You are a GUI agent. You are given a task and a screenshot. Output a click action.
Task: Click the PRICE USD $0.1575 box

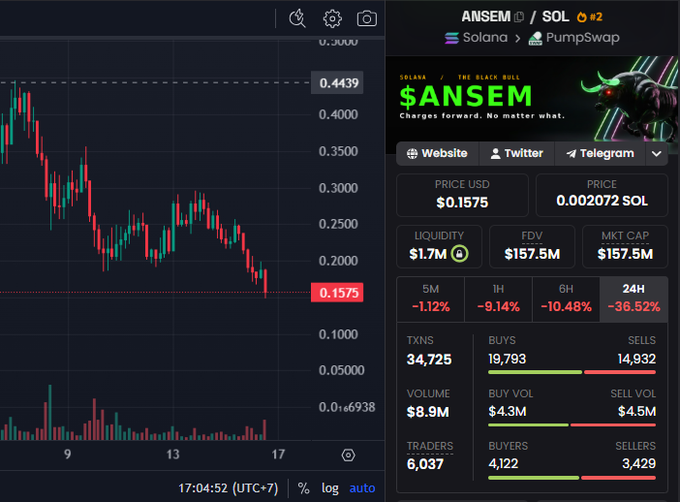tap(462, 195)
